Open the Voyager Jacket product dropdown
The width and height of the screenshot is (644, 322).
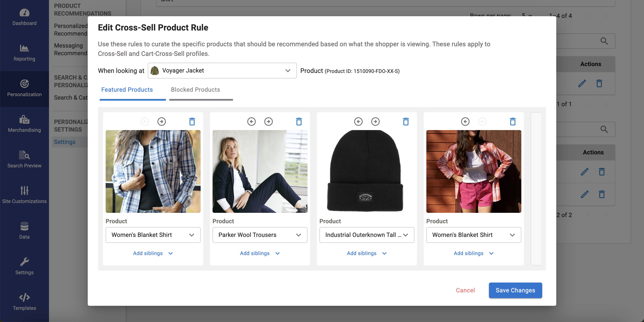click(222, 71)
